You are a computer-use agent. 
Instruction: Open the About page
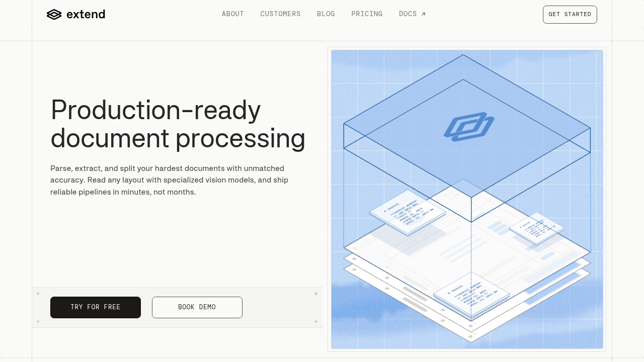[x=232, y=14]
